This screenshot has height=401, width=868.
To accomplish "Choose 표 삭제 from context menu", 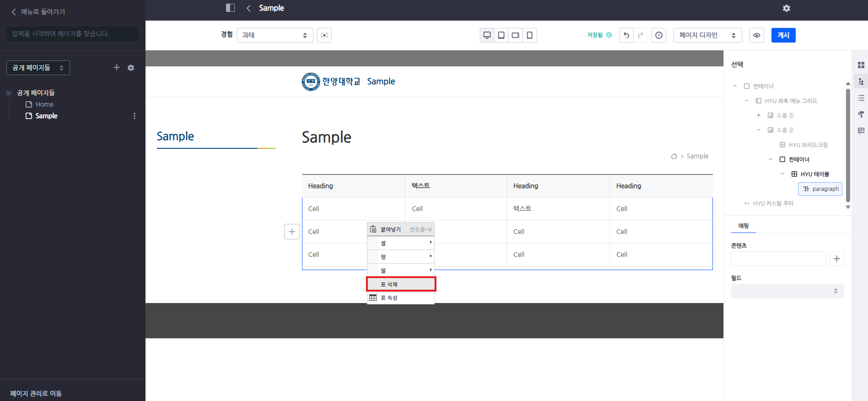I will [x=401, y=284].
